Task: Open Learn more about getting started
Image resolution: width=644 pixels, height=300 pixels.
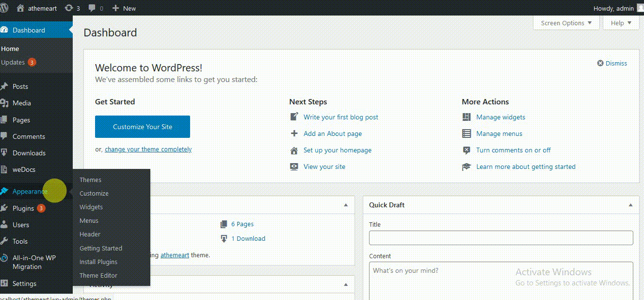Action: tap(526, 167)
